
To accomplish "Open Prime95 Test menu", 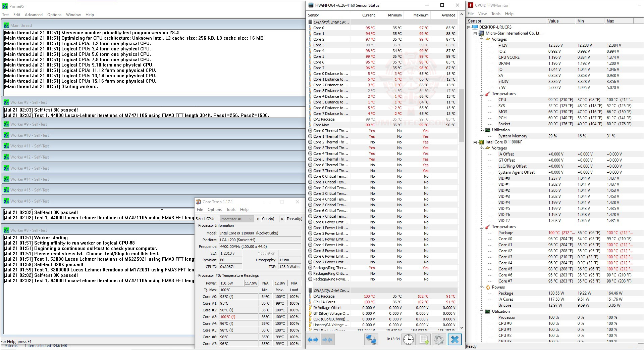I will coord(5,15).
